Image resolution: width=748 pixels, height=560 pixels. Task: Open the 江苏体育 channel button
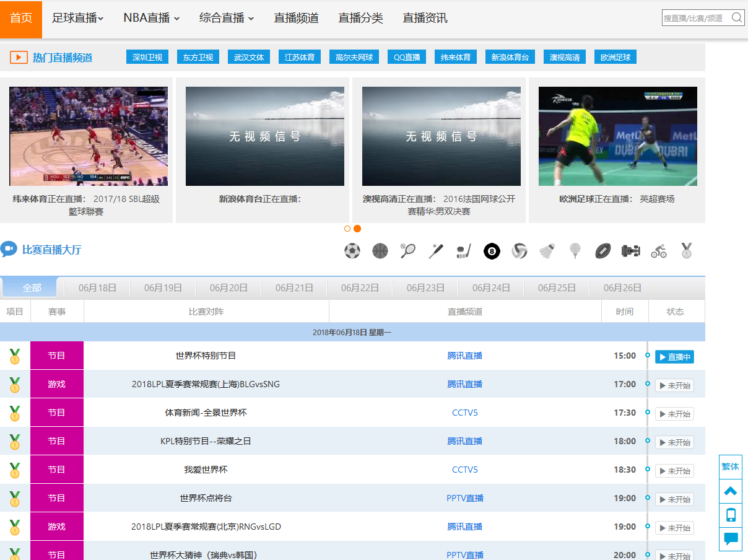[300, 57]
